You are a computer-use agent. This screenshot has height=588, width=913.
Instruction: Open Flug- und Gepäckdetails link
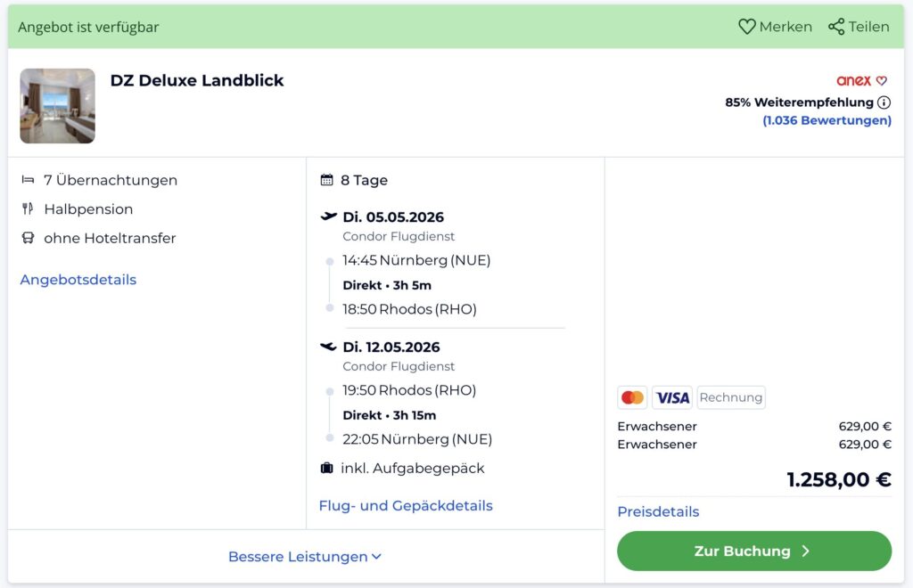406,505
